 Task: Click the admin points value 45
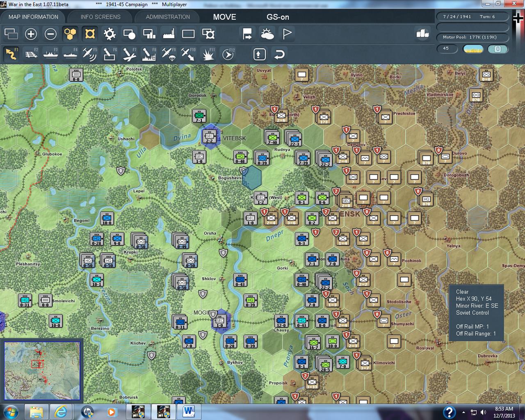pos(447,49)
